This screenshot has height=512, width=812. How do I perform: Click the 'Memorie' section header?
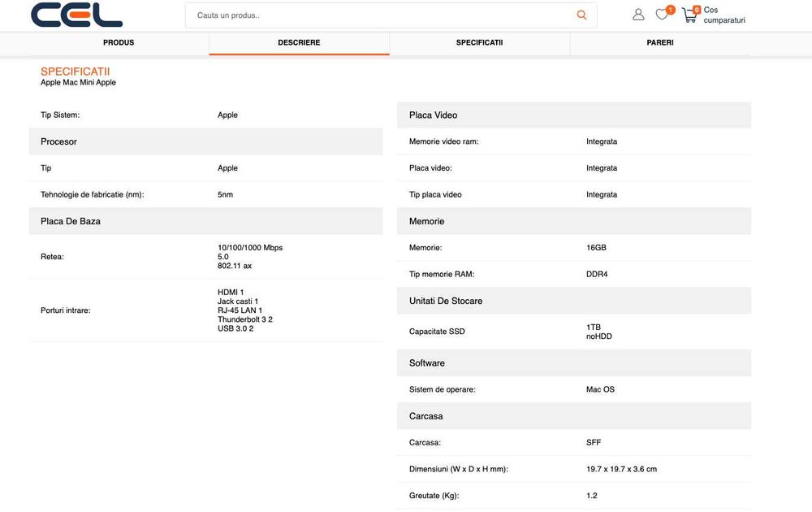click(x=574, y=221)
